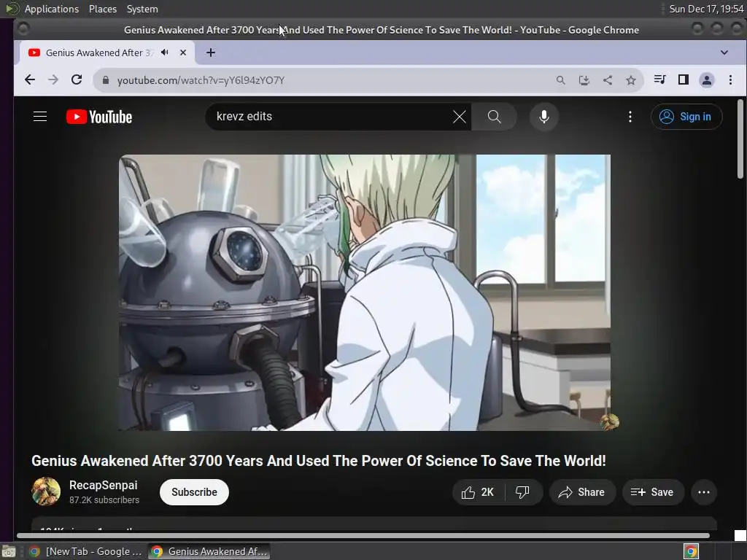Open Chrome media controls icon
This screenshot has height=560, width=747.
point(659,79)
